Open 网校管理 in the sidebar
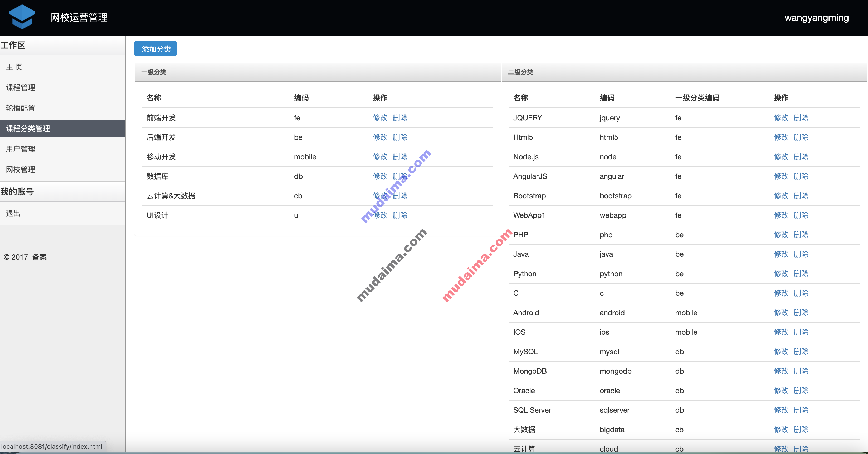The width and height of the screenshot is (868, 454). (21, 170)
